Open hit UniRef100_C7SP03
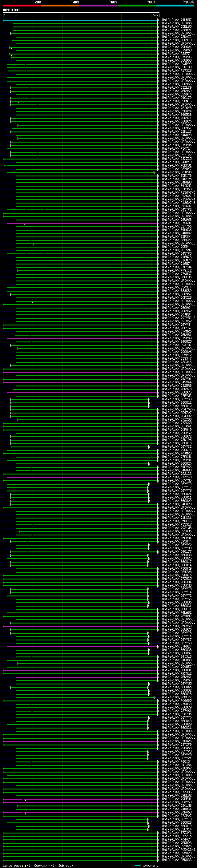This screenshot has height=868, width=197. click(x=177, y=50)
